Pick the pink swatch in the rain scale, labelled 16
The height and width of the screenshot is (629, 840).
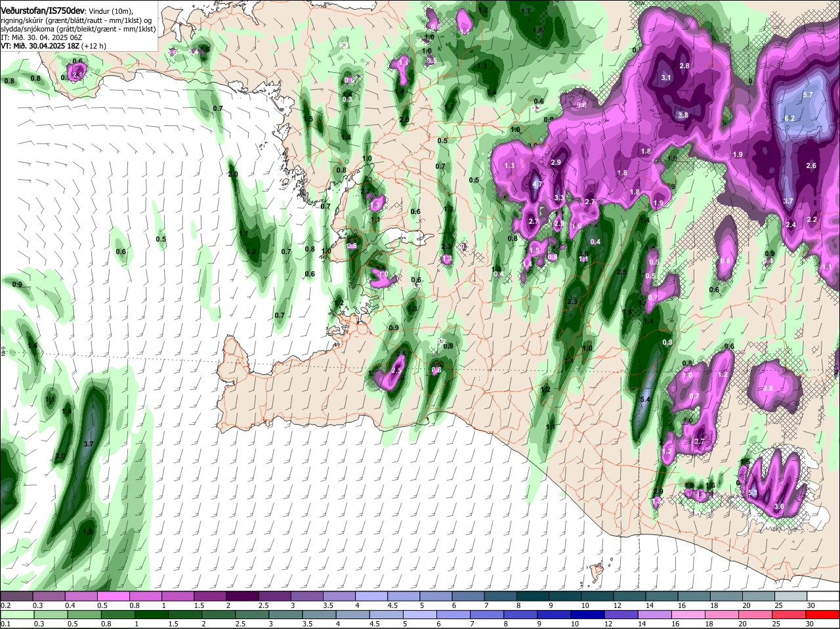pos(688,615)
